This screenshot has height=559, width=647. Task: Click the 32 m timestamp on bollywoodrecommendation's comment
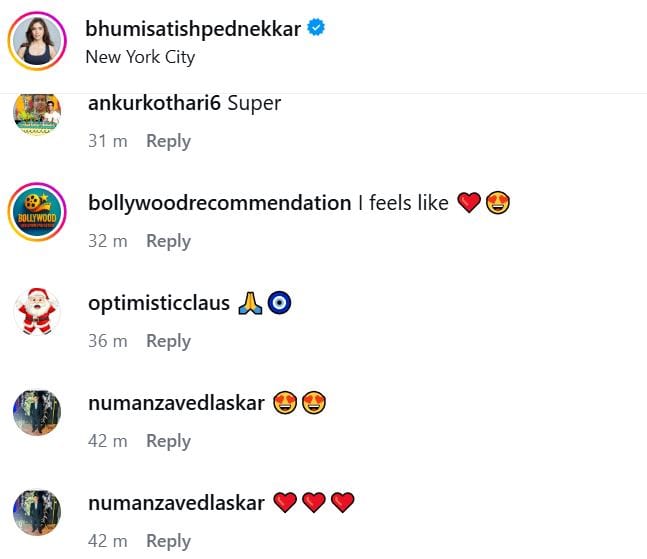108,241
